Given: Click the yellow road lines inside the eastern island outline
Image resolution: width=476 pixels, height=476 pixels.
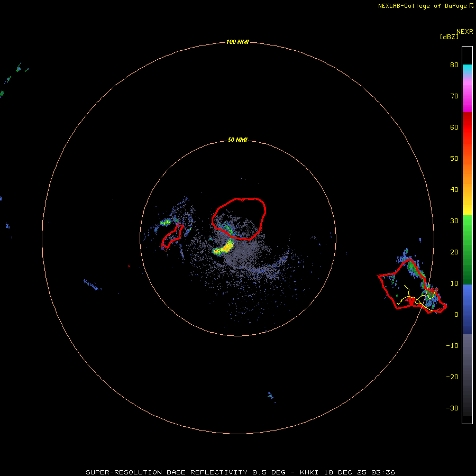Looking at the screenshot, I should click(415, 298).
